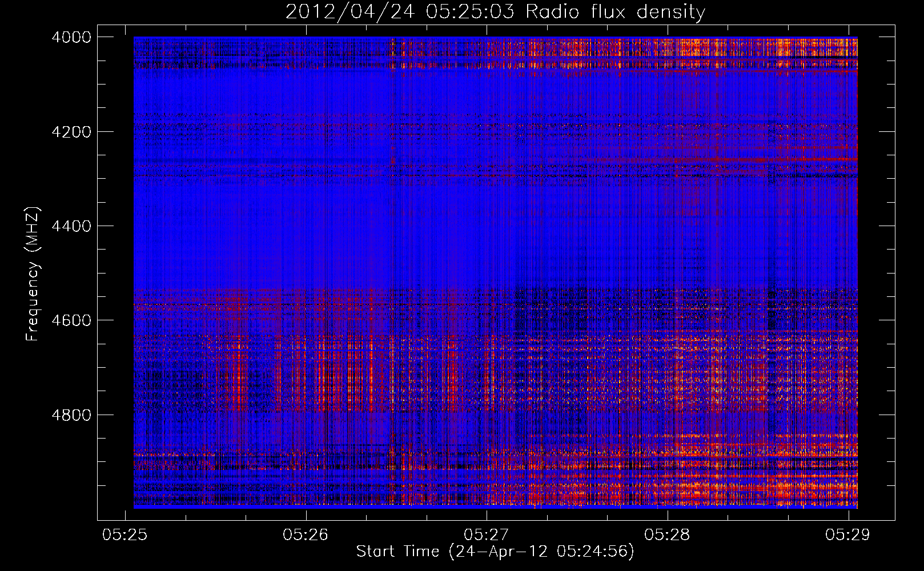Click the 05:26 time axis label
The width and height of the screenshot is (924, 571).
coord(306,534)
